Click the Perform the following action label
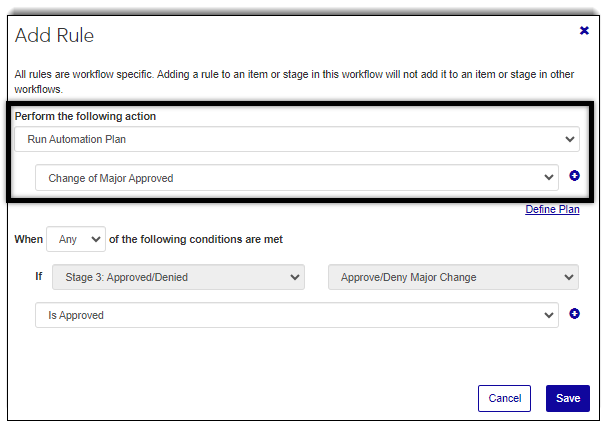Viewport: 608px width, 421px height. [85, 116]
